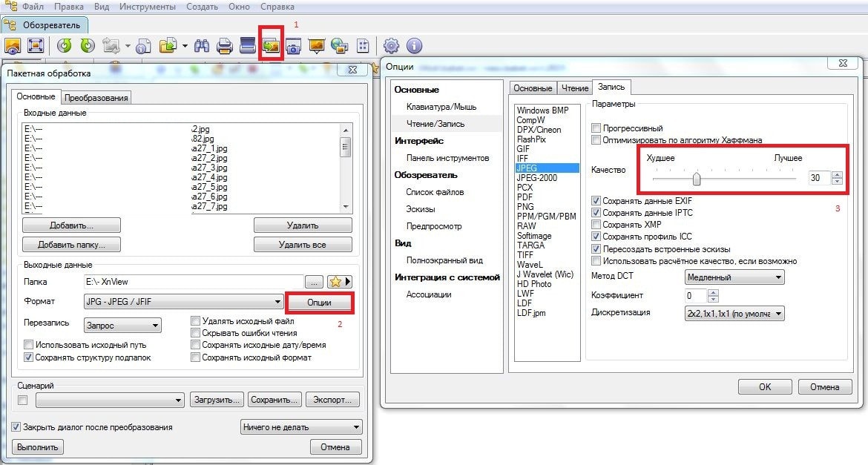The width and height of the screenshot is (868, 465).
Task: Click the fullscreen view toolbar icon
Action: tap(36, 46)
